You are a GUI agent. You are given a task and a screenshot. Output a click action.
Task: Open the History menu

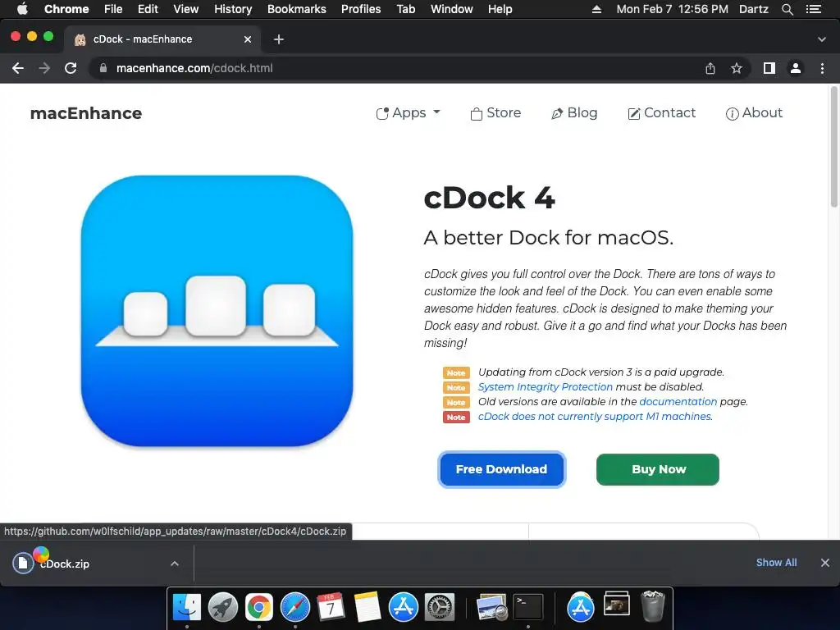pos(233,9)
